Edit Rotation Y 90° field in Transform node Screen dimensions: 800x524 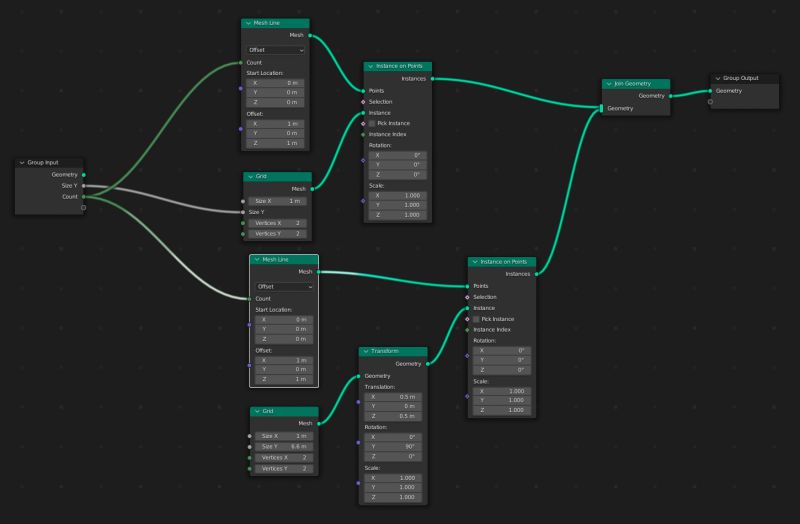(393, 447)
